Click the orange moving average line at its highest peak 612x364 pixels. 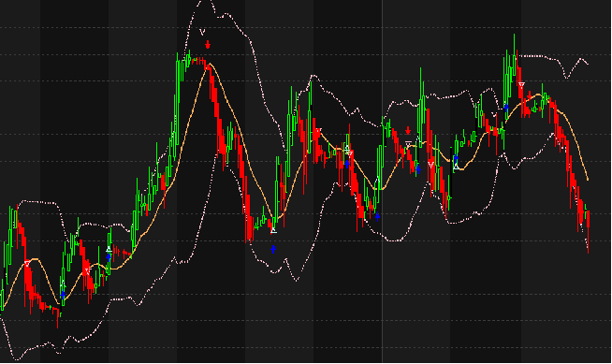[x=210, y=64]
